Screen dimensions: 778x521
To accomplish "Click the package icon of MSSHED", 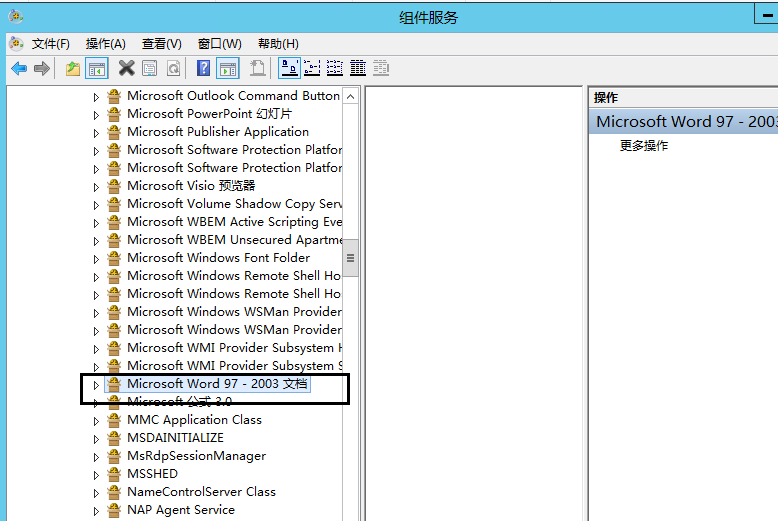I will point(114,474).
